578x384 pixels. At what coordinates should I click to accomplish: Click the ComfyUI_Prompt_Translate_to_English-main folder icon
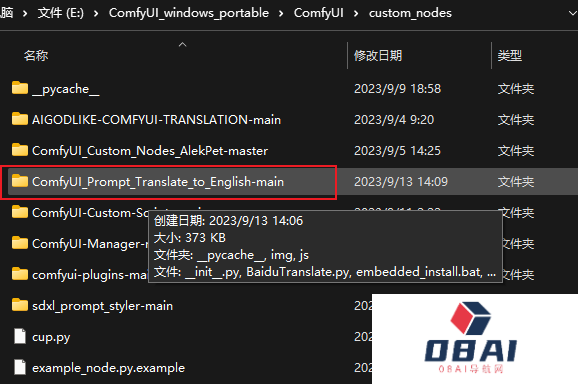click(x=20, y=181)
